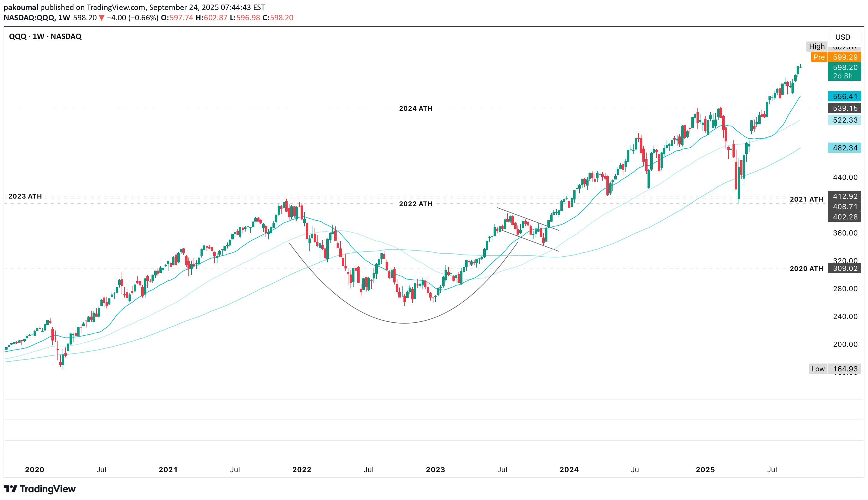This screenshot has width=868, height=500.
Task: Click the Low 164.93 scale label
Action: pyautogui.click(x=835, y=369)
